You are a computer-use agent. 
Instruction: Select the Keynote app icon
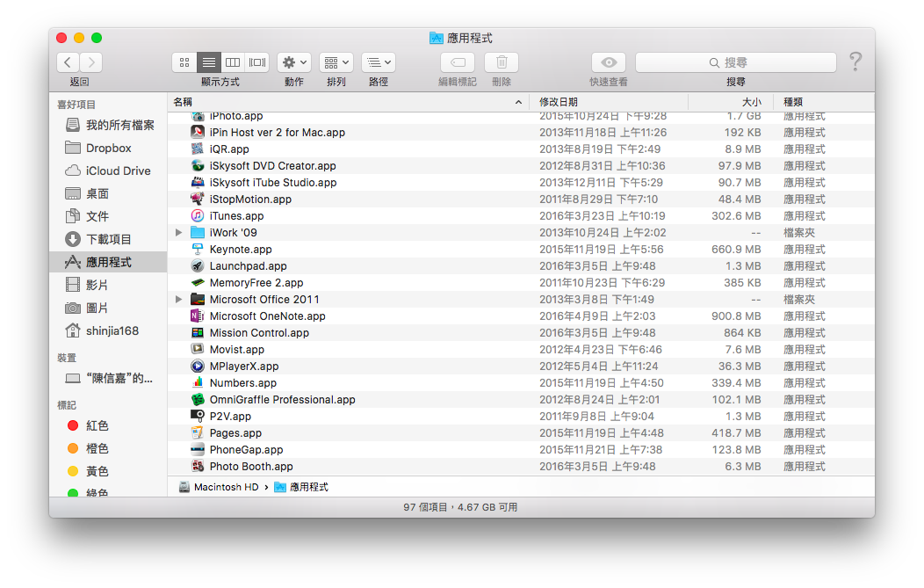click(x=198, y=249)
